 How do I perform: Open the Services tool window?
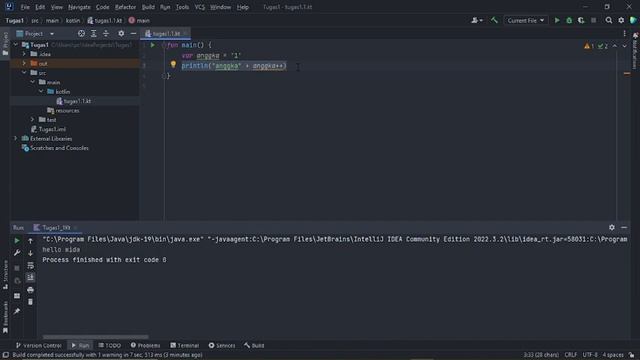[222, 345]
